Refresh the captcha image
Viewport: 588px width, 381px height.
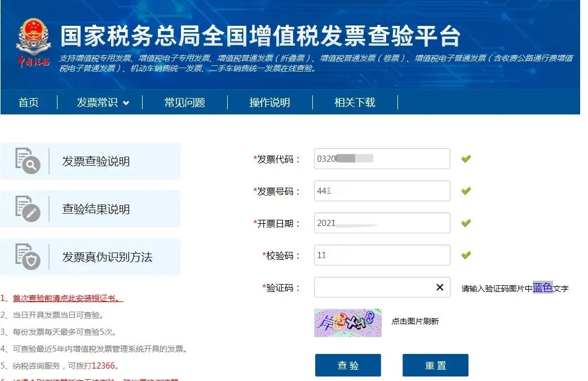348,323
